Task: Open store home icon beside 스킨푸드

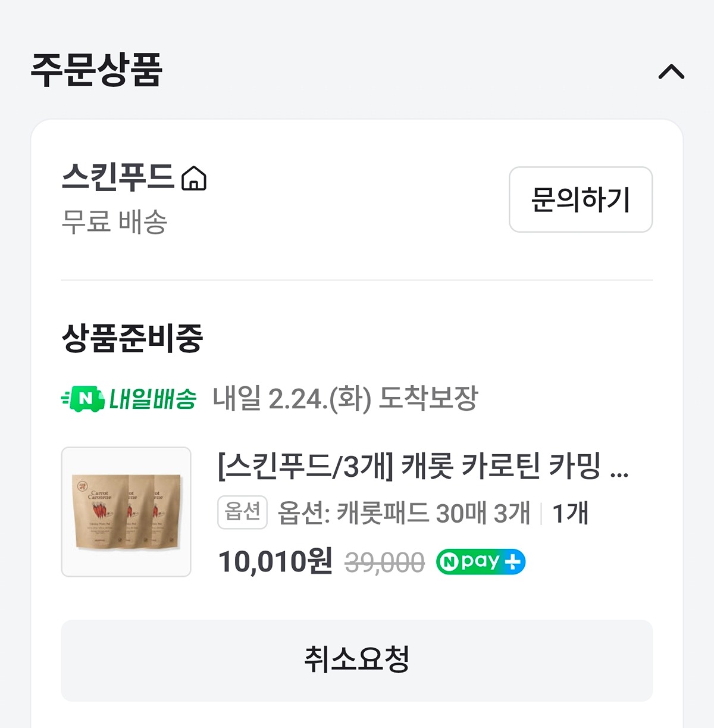Action: (194, 179)
